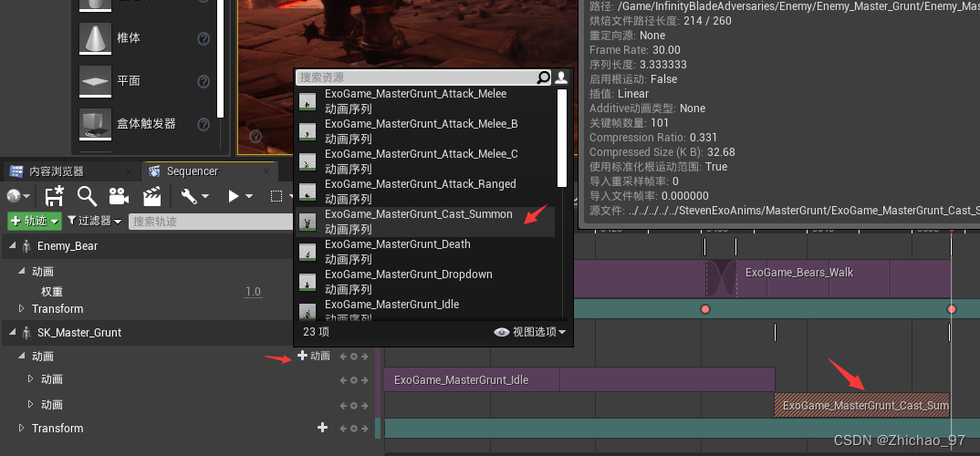Image resolution: width=980 pixels, height=456 pixels.
Task: Jump to next key on top 动画 row of SK_Master_Grunt
Action: [x=364, y=357]
